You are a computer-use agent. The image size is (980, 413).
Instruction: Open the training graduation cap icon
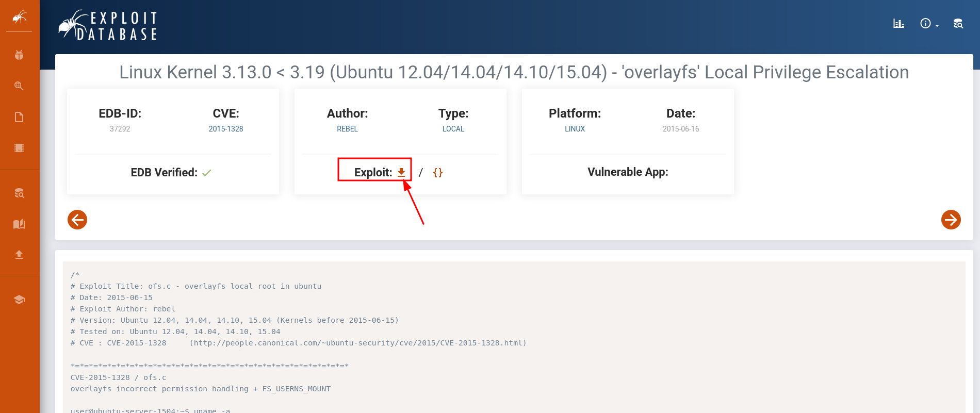[x=19, y=300]
